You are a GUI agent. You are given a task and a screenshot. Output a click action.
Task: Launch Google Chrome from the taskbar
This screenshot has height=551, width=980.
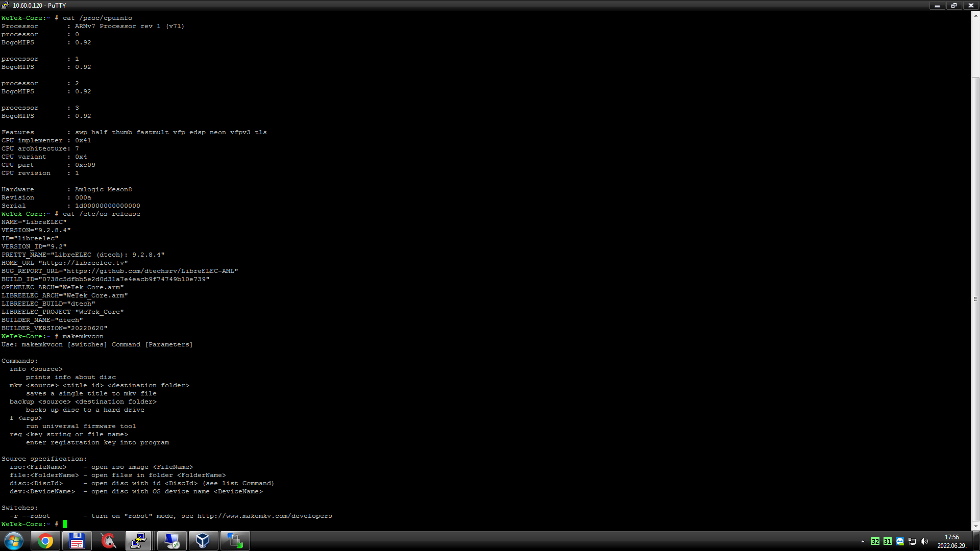(x=45, y=540)
